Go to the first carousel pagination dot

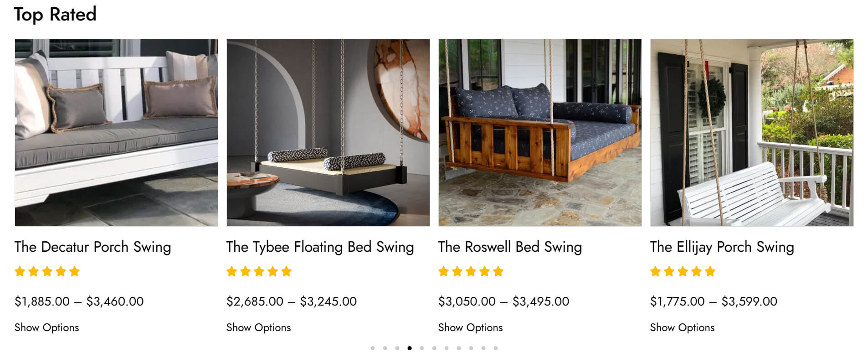373,348
